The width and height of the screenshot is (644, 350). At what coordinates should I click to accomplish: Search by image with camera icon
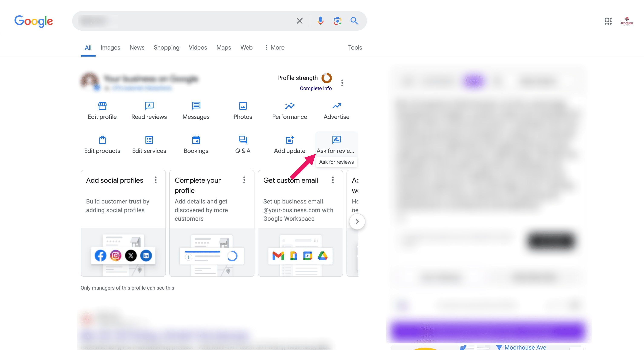337,21
